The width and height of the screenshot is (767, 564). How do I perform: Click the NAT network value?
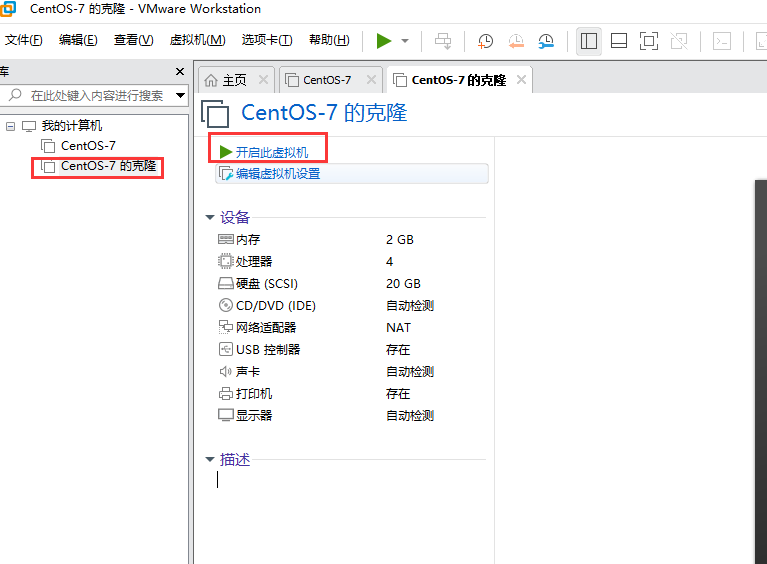coord(399,328)
